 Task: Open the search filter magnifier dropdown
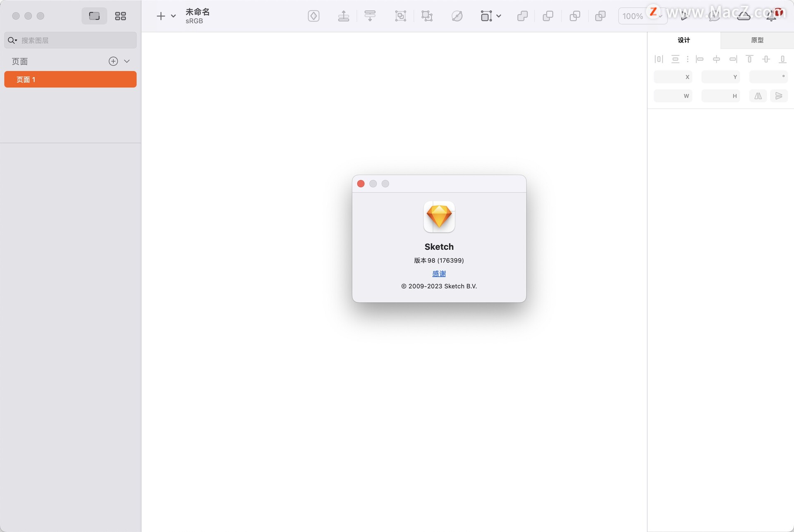point(12,40)
